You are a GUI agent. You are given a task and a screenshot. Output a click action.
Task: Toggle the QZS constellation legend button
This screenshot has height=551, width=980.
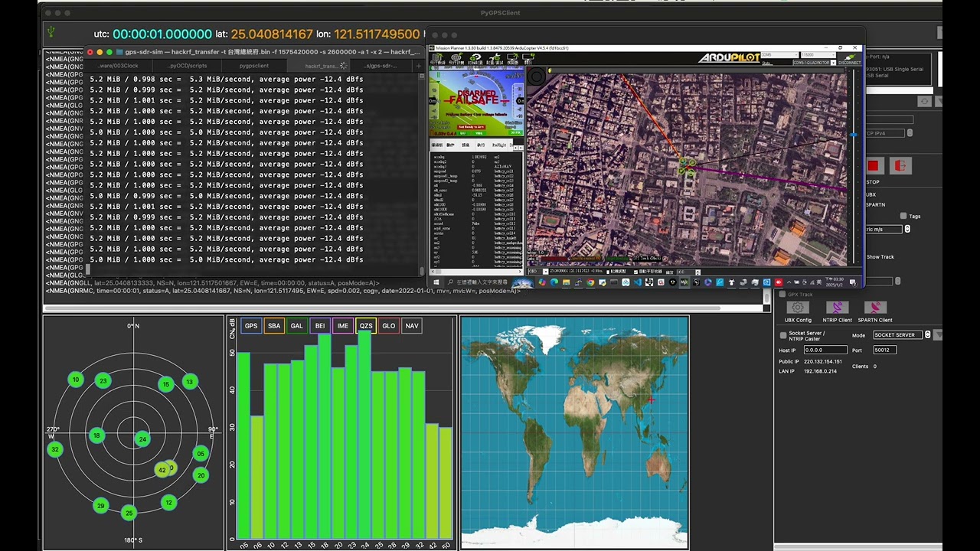tap(366, 326)
